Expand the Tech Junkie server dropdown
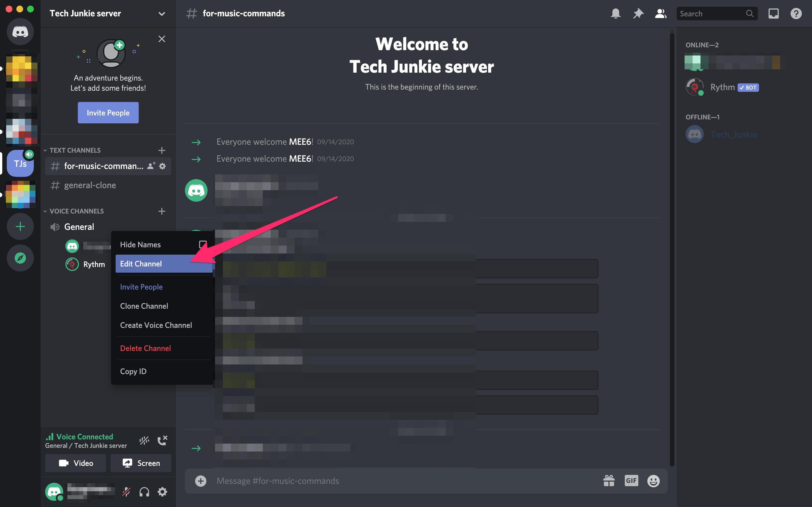Viewport: 812px width, 507px height. (x=162, y=13)
